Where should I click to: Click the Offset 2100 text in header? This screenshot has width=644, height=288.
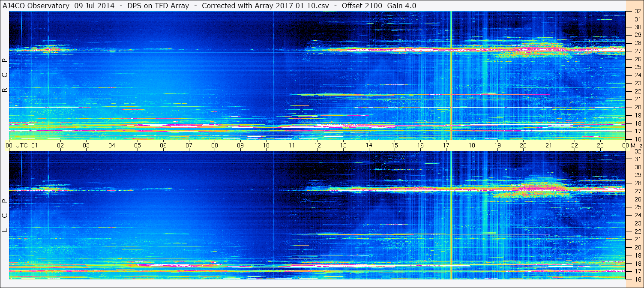click(x=362, y=6)
